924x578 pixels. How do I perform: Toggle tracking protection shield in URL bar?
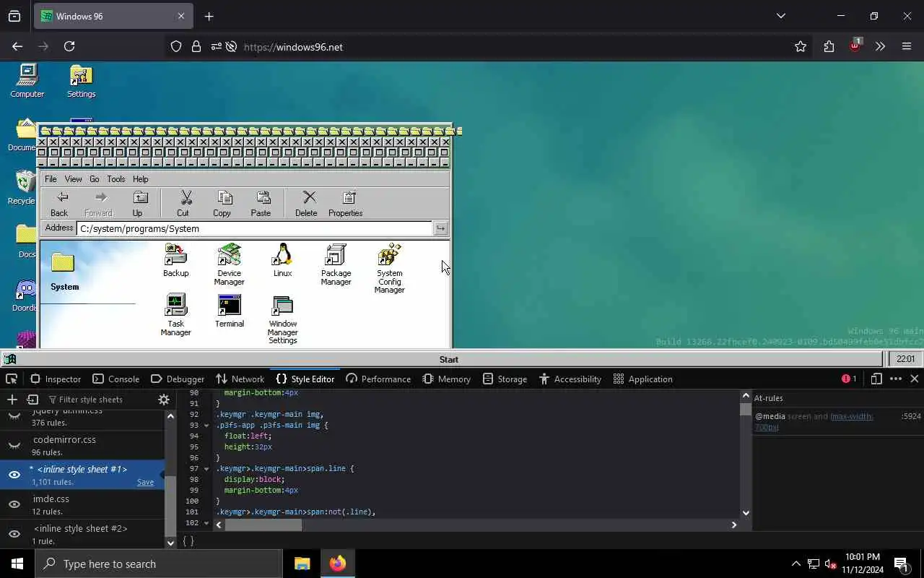(x=176, y=46)
